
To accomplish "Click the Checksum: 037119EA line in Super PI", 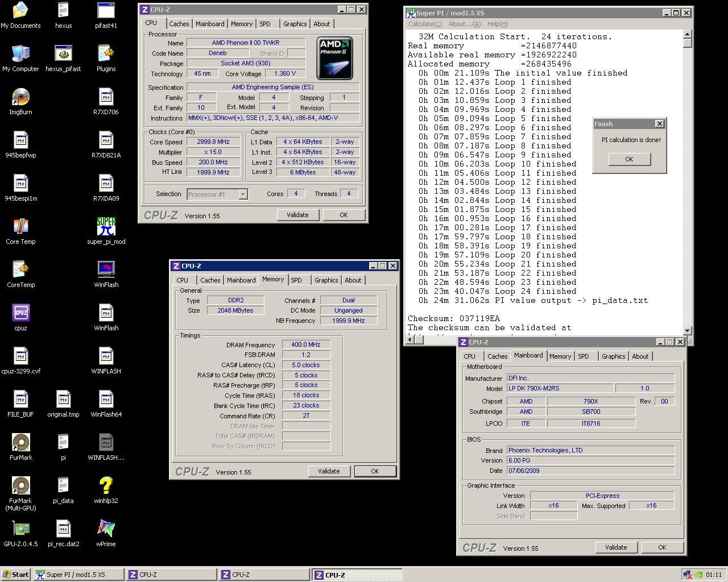I will point(454,318).
